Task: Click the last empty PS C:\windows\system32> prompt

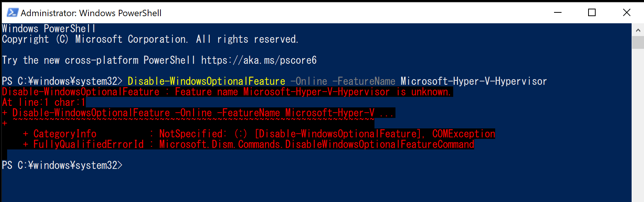Action: [x=62, y=165]
